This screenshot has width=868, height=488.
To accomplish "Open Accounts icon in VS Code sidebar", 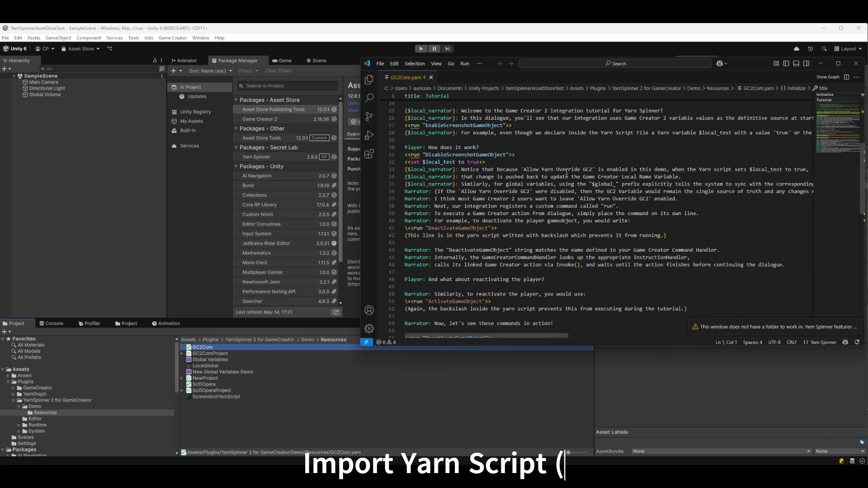I will point(369,310).
